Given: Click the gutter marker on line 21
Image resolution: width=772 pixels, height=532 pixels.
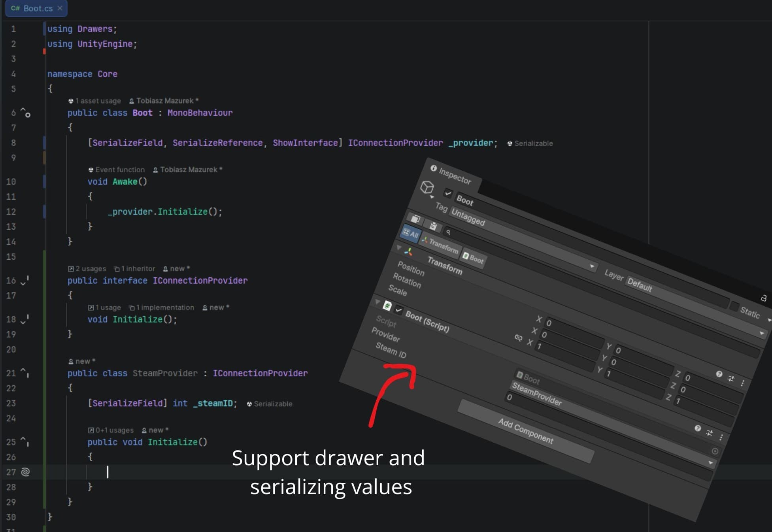Looking at the screenshot, I should (x=25, y=373).
